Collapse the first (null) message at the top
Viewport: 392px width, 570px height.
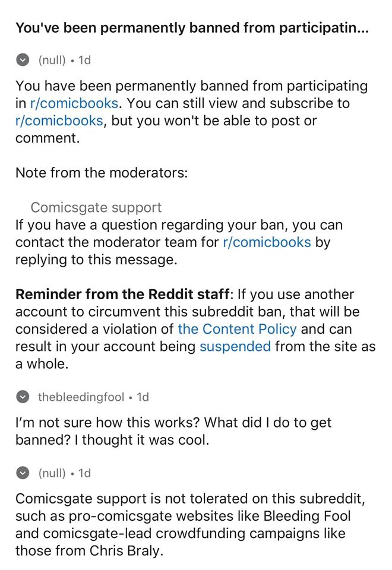(23, 60)
